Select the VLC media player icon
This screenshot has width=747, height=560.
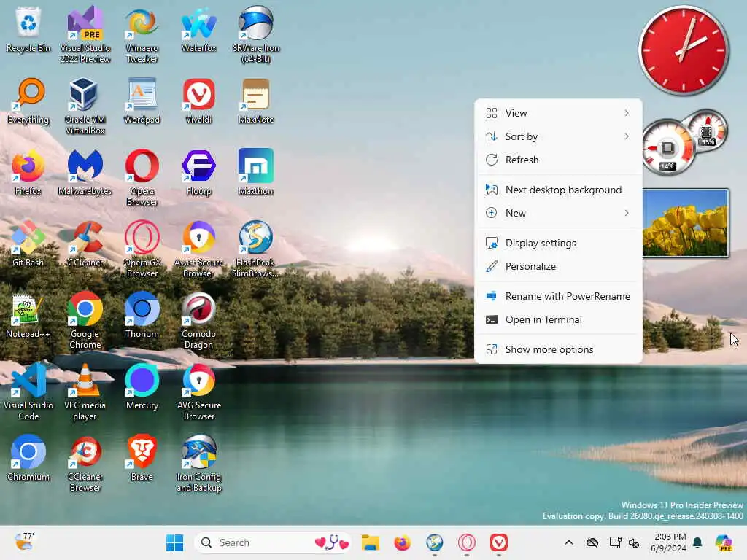tap(85, 392)
